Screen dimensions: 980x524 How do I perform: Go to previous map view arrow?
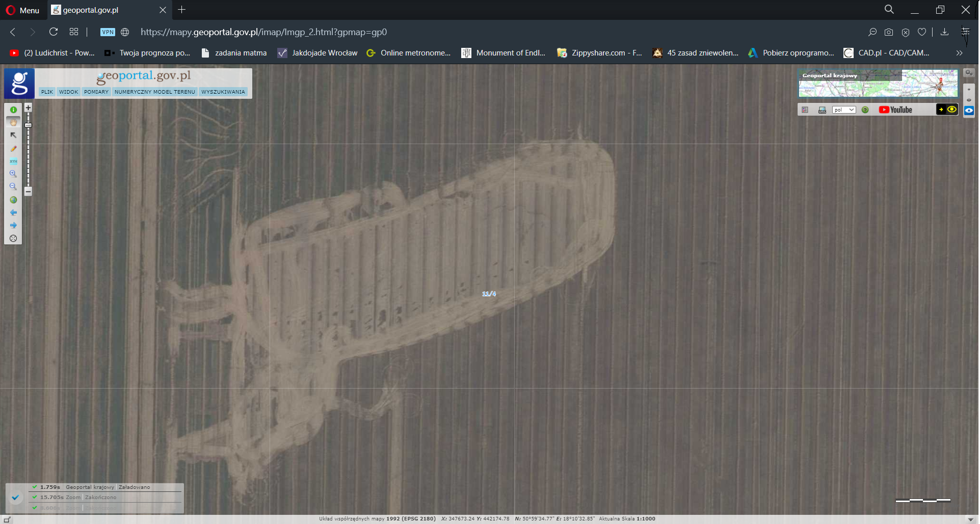[x=13, y=212]
